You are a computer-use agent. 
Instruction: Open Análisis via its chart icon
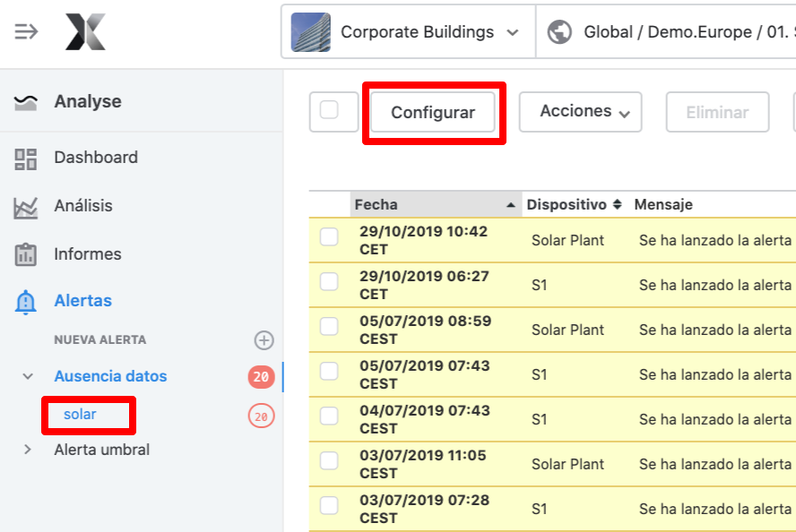[25, 208]
